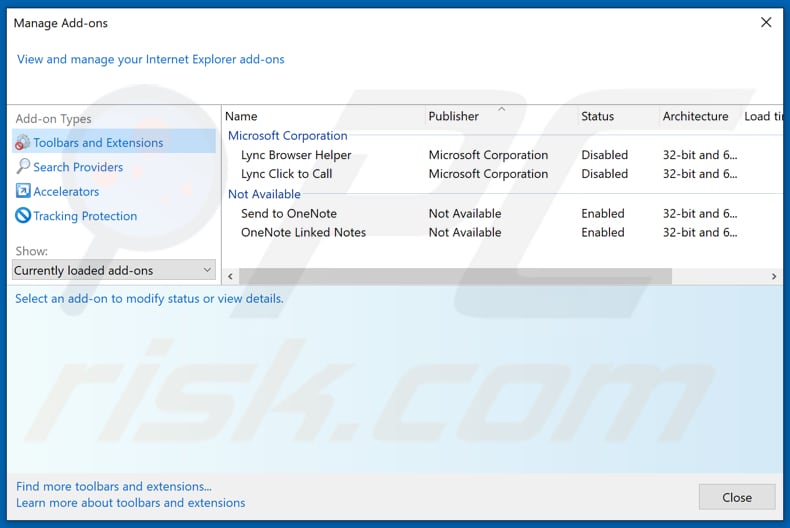Click Enabled status of Send to OneNote
This screenshot has height=528, width=790.
[x=603, y=214]
